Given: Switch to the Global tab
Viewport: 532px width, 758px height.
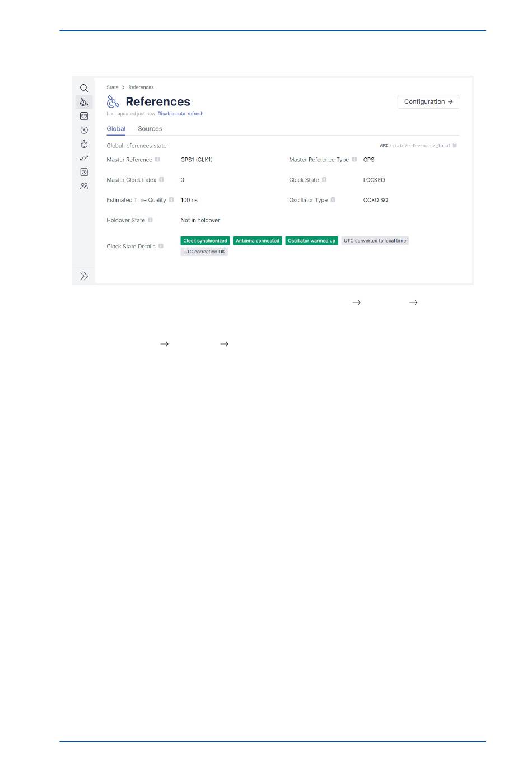Looking at the screenshot, I should pos(116,129).
